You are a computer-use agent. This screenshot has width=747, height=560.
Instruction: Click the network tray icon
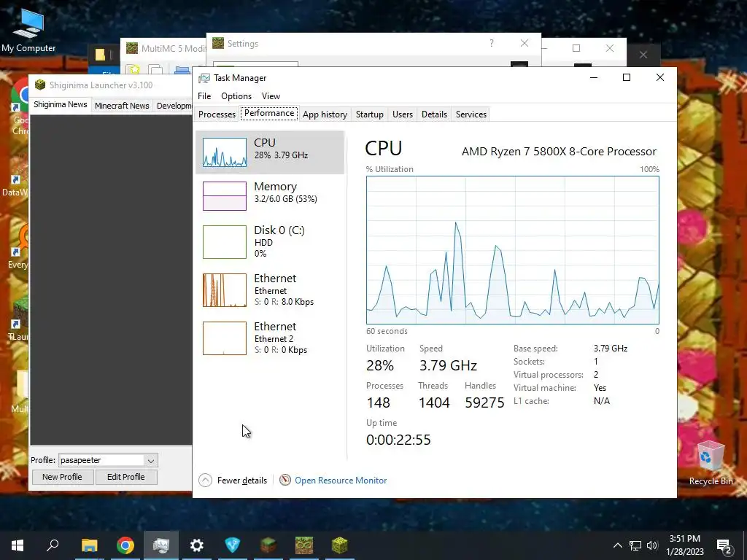[635, 545]
